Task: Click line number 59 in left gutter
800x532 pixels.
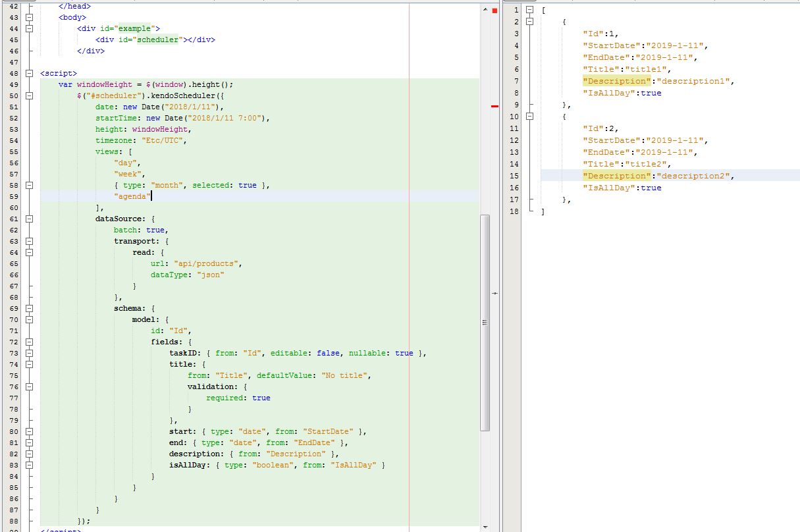Action: 14,196
